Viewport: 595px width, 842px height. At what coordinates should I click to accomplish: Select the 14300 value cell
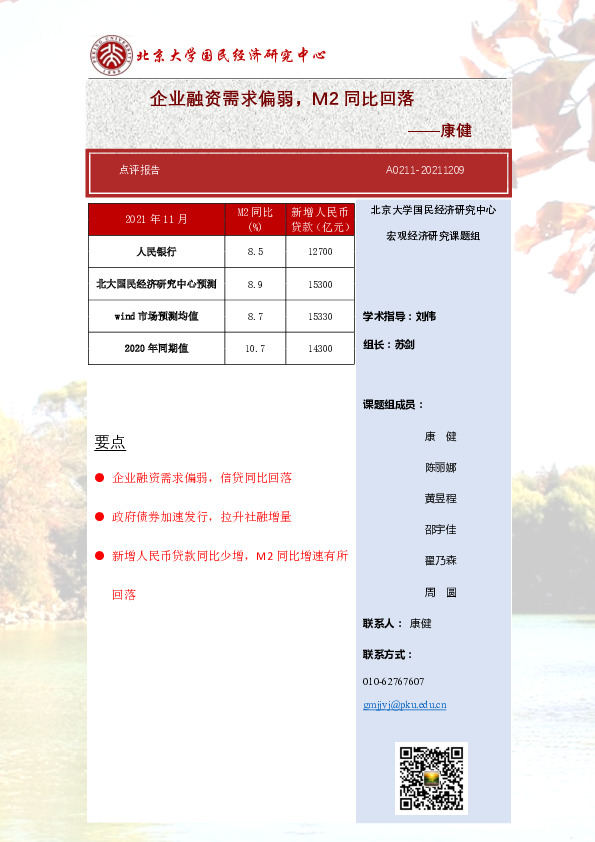coord(320,349)
